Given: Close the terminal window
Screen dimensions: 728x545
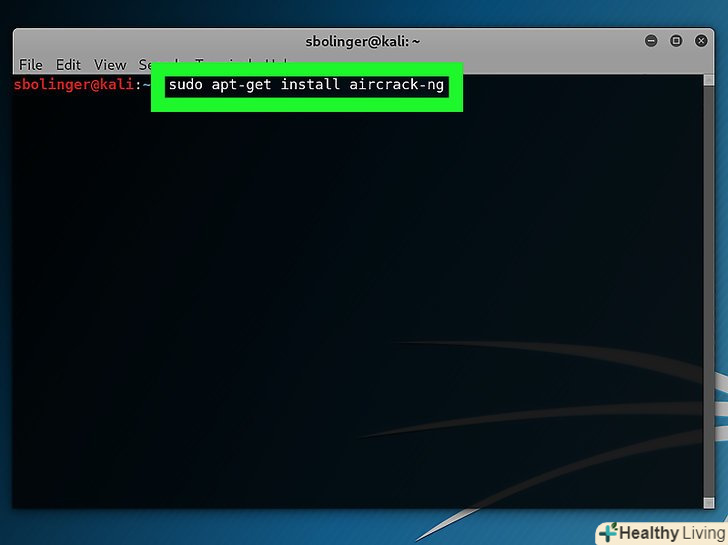Looking at the screenshot, I should click(x=701, y=41).
